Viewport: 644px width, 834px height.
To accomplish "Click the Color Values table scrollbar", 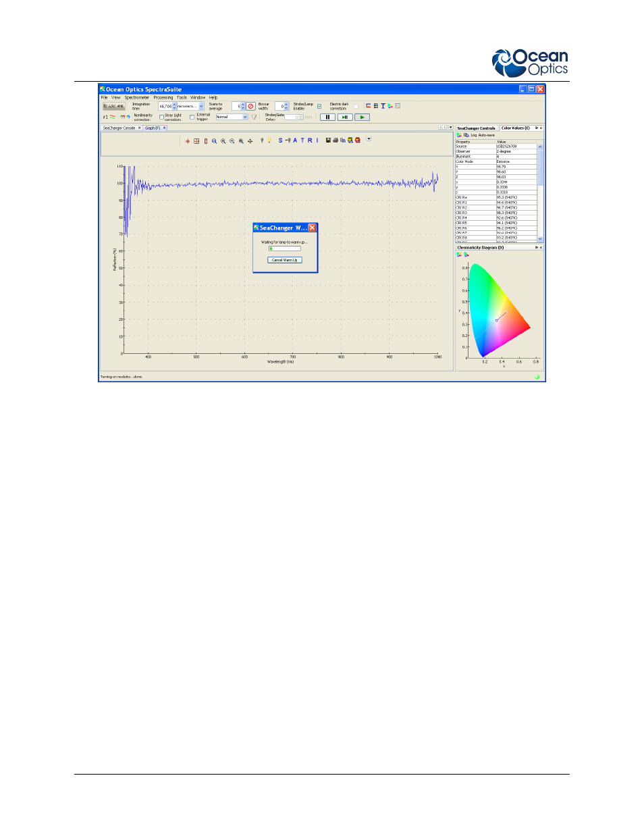I will point(540,192).
